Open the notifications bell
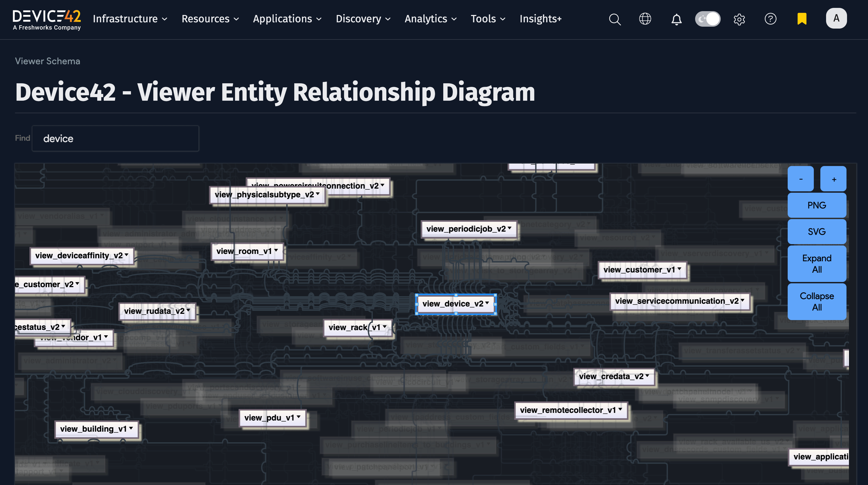Image resolution: width=868 pixels, height=485 pixels. click(676, 19)
